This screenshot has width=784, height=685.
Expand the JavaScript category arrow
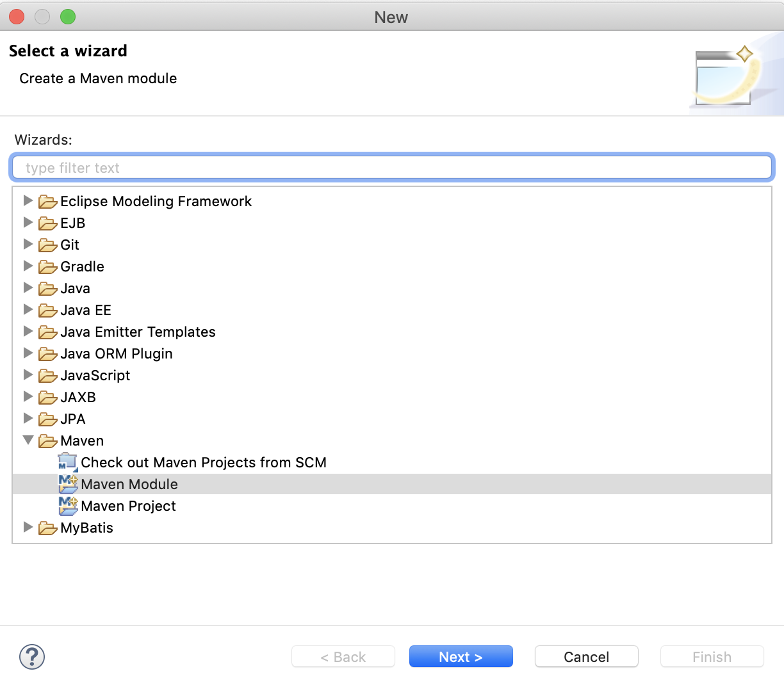click(x=28, y=375)
